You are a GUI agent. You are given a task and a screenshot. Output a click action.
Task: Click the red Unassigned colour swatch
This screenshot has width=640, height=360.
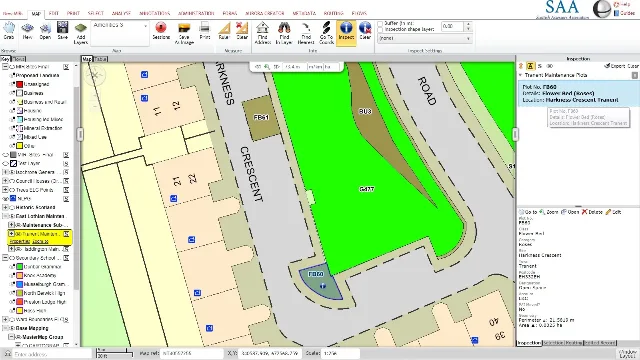point(19,84)
